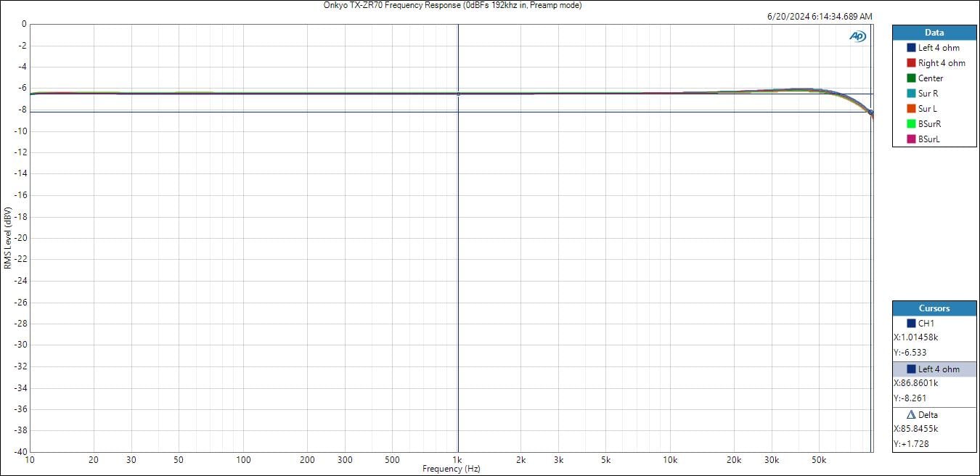Select the Sur R teal color swatch
The image size is (980, 476).
[x=911, y=94]
